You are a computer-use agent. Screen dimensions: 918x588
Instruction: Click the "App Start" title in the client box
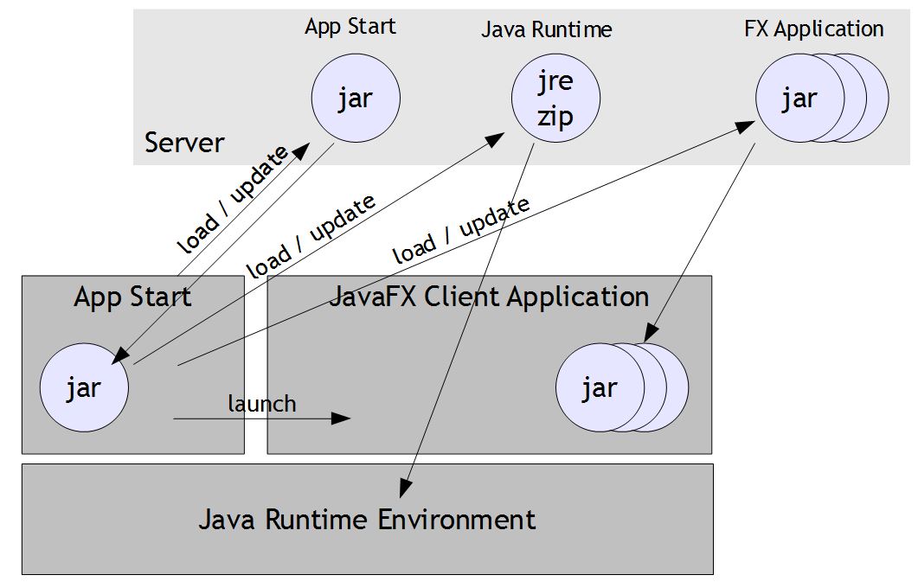pos(132,297)
